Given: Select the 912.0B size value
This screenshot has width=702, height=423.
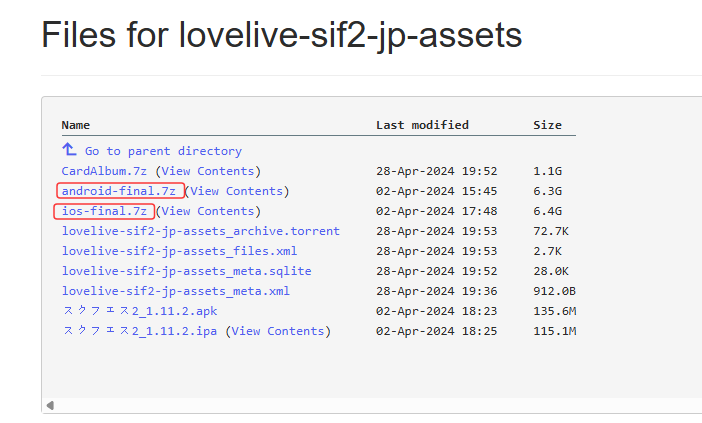Looking at the screenshot, I should pyautogui.click(x=554, y=291).
